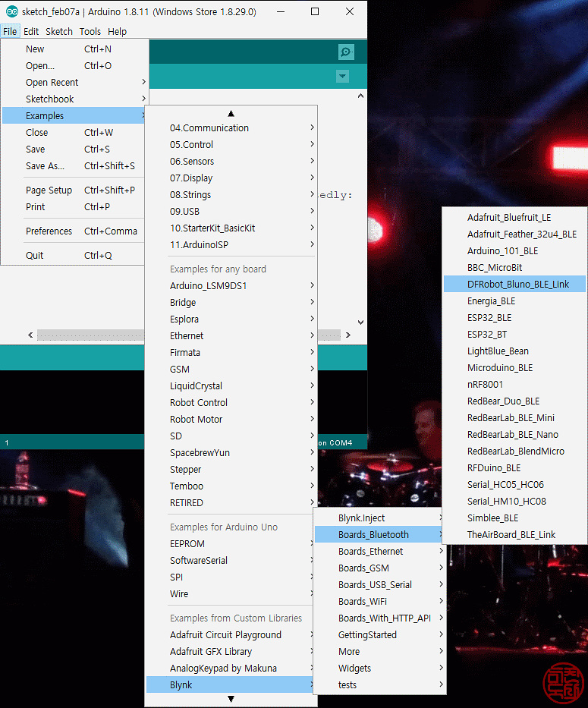The width and height of the screenshot is (588, 708).
Task: Open the Serial Monitor magnifier icon
Action: click(346, 52)
